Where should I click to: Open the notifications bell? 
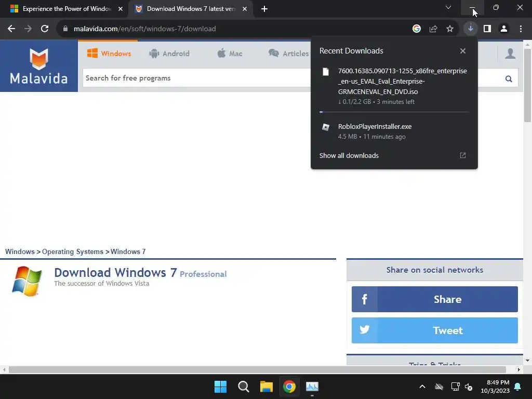[x=518, y=387]
